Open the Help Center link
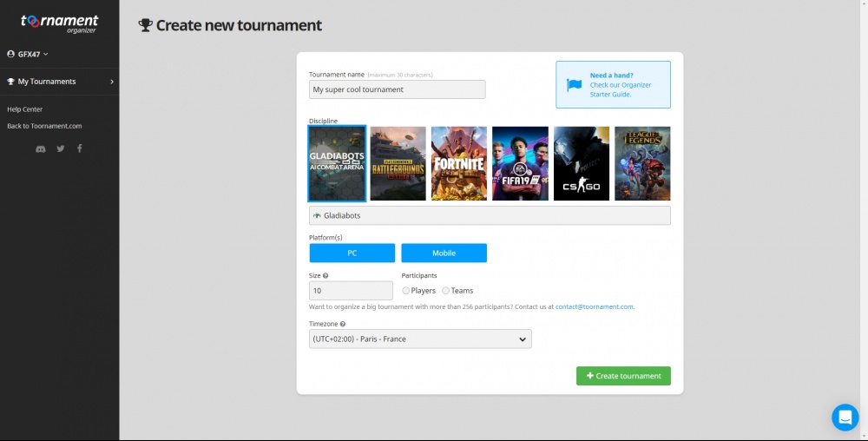This screenshot has width=868, height=441. (25, 109)
